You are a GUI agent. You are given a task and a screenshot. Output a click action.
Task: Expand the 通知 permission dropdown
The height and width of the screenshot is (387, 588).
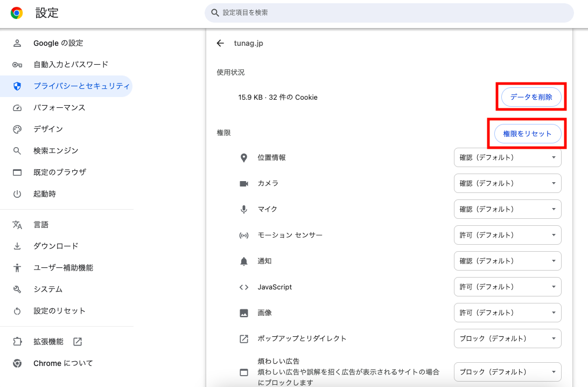(507, 261)
